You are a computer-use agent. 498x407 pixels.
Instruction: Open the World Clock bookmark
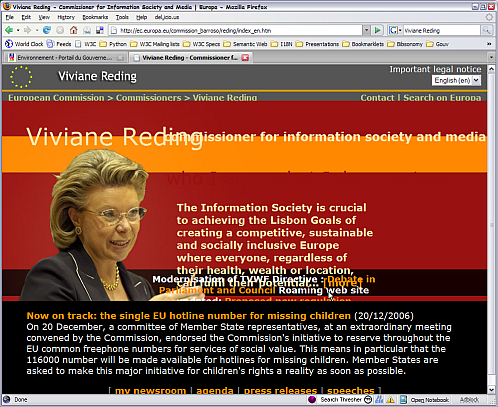24,44
